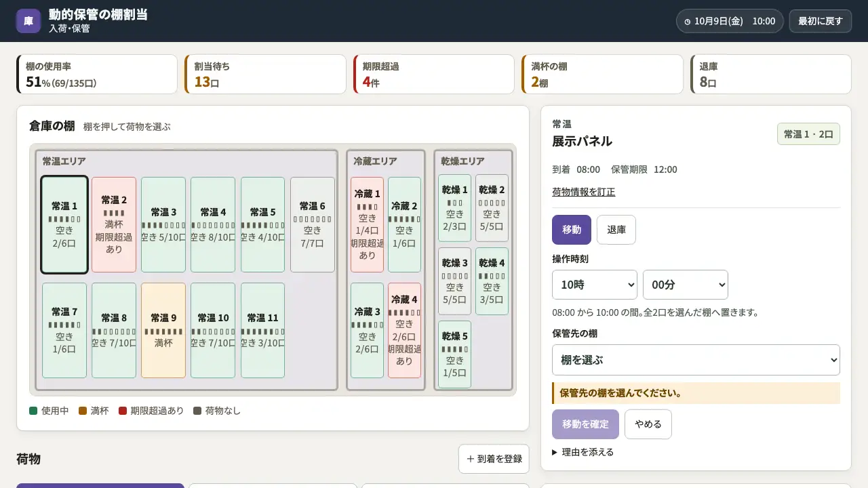Select shelf 乾燥 3
Viewport: 868px width, 488px height.
coord(454,281)
